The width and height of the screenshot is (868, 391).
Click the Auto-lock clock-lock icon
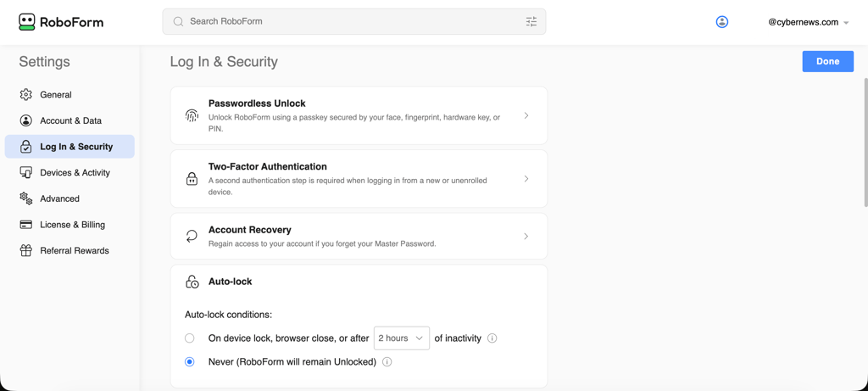point(192,282)
